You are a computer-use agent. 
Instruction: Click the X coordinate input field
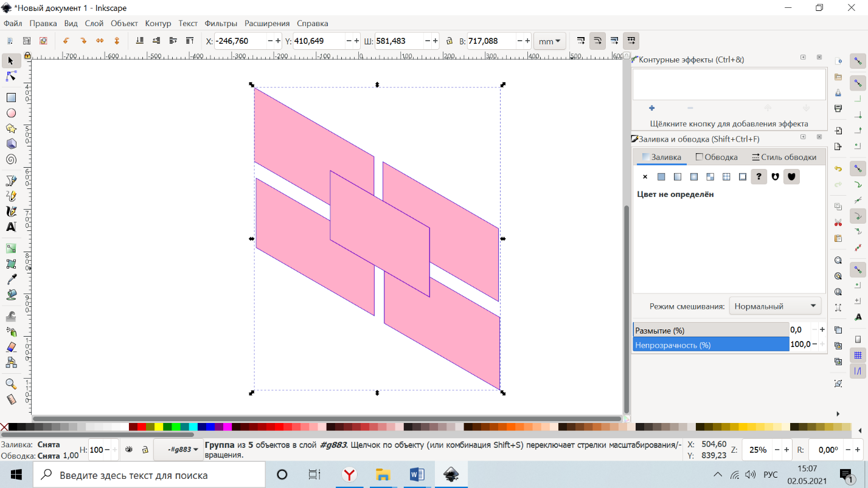click(x=240, y=41)
